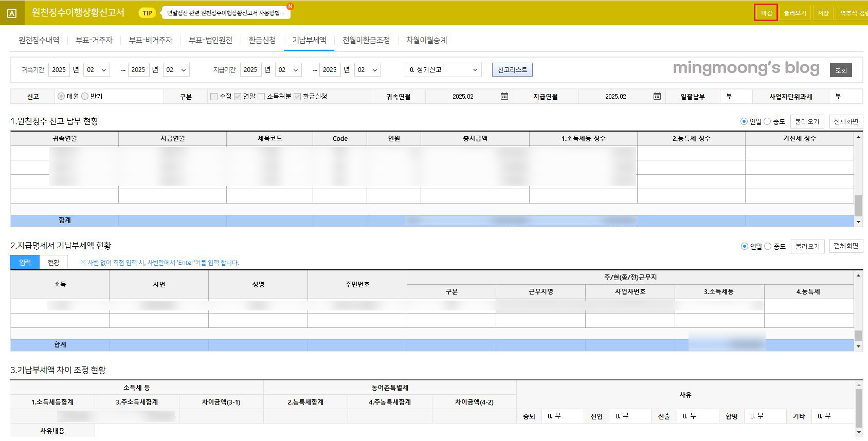This screenshot has height=441, width=868.
Task: Switch to 기납부세액 tab
Action: click(x=309, y=40)
